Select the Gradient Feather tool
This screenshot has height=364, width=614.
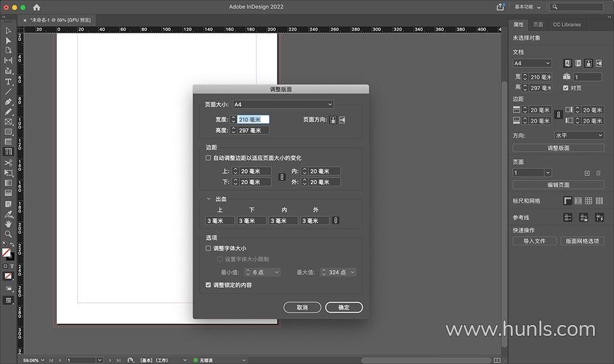point(8,193)
